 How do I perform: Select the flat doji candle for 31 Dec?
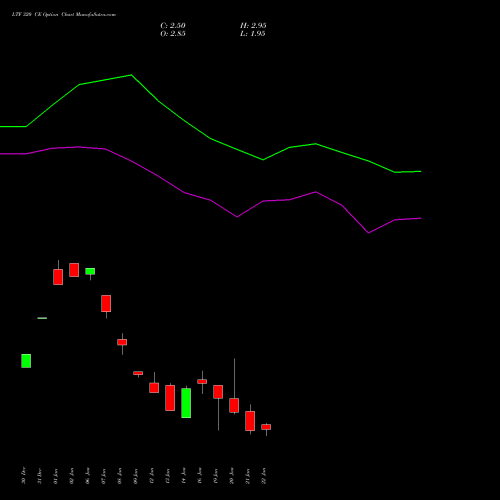(x=42, y=318)
